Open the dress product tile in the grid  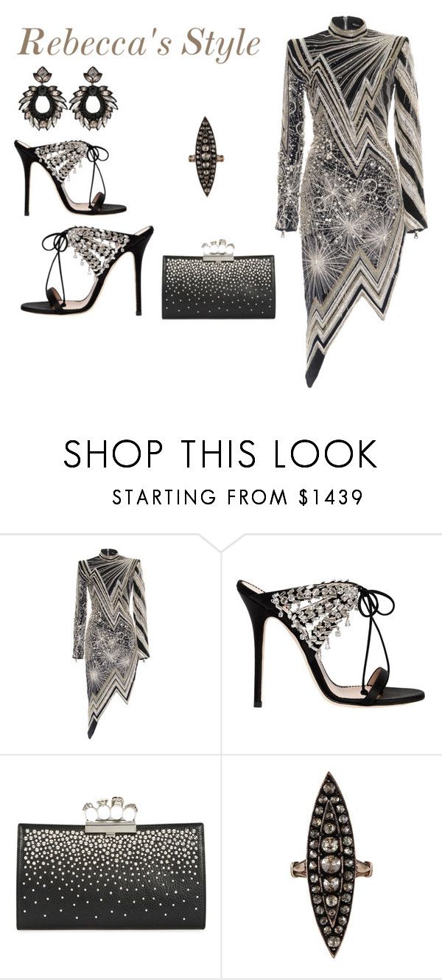[x=110, y=644]
